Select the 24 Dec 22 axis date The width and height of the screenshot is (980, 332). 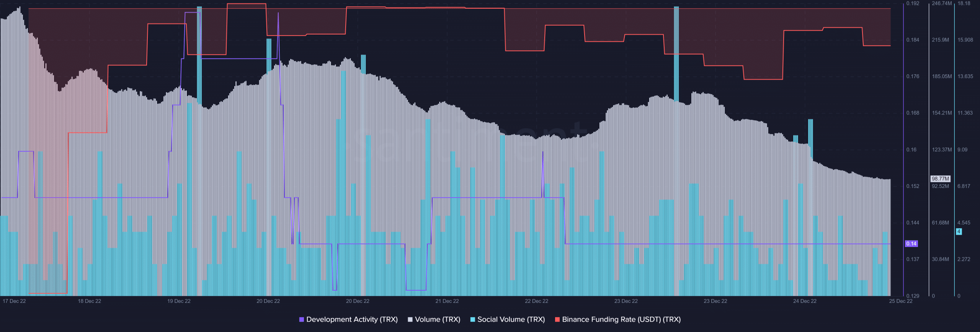pos(805,301)
